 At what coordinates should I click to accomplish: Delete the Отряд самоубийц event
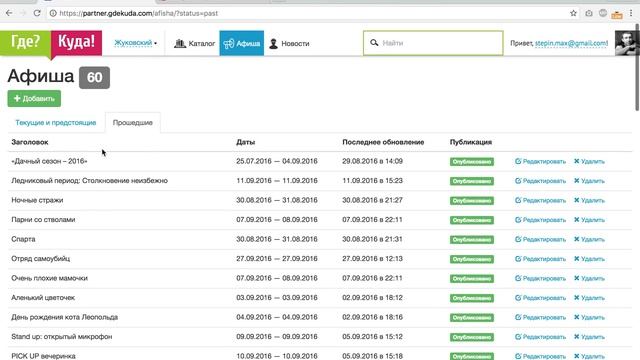click(589, 259)
